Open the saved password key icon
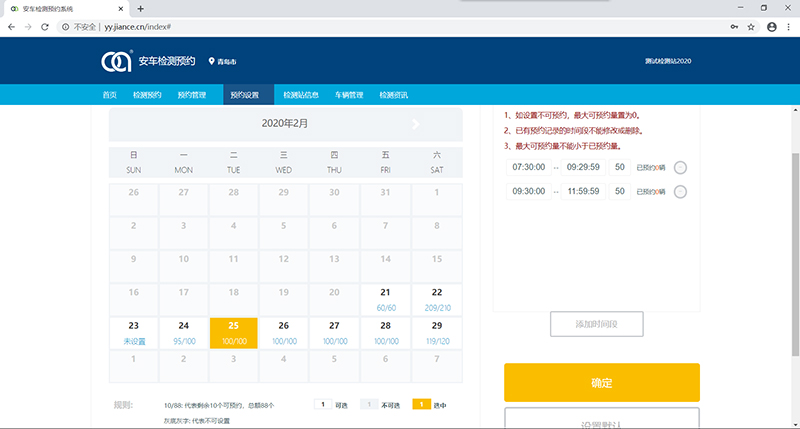The height and width of the screenshot is (429, 800). pos(734,27)
